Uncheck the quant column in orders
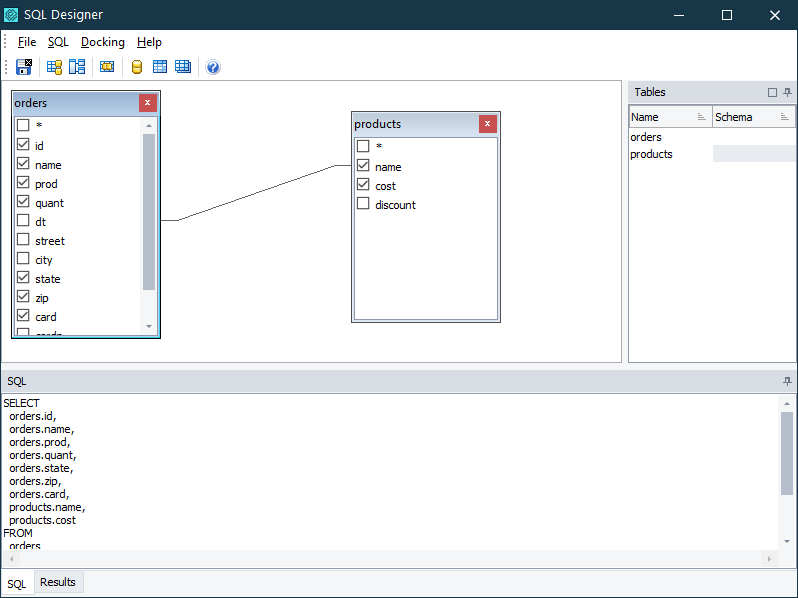 click(x=23, y=203)
